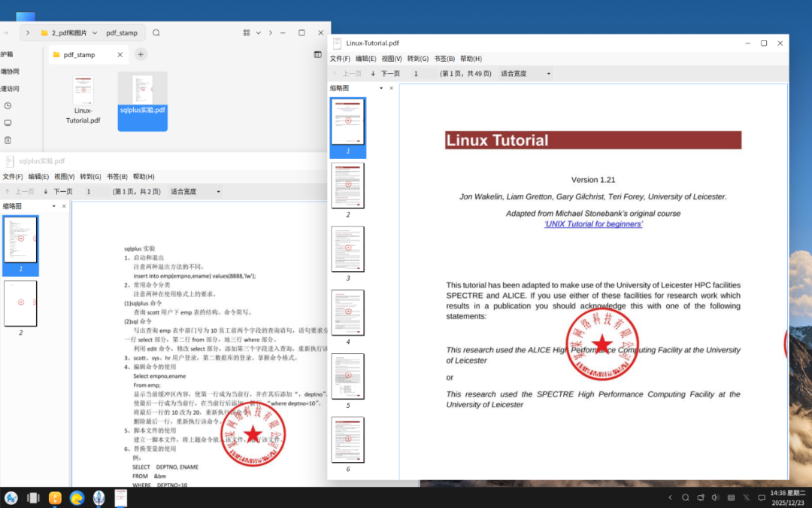This screenshot has height=508, width=812.
Task: Open 文件(F) menu in Linux-Tutorial.pdf viewer
Action: pos(340,59)
